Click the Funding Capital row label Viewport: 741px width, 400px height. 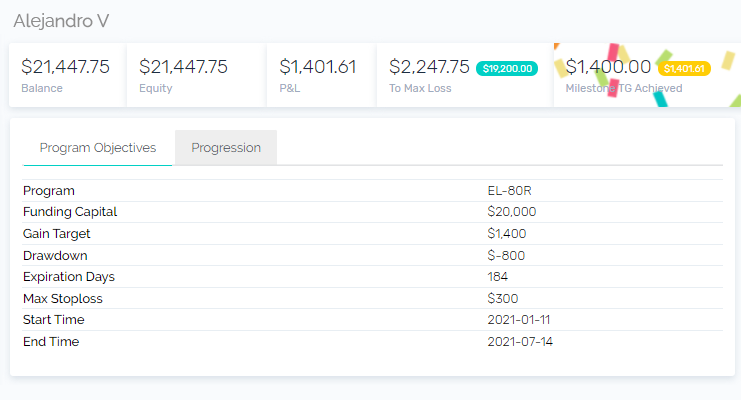tap(70, 212)
